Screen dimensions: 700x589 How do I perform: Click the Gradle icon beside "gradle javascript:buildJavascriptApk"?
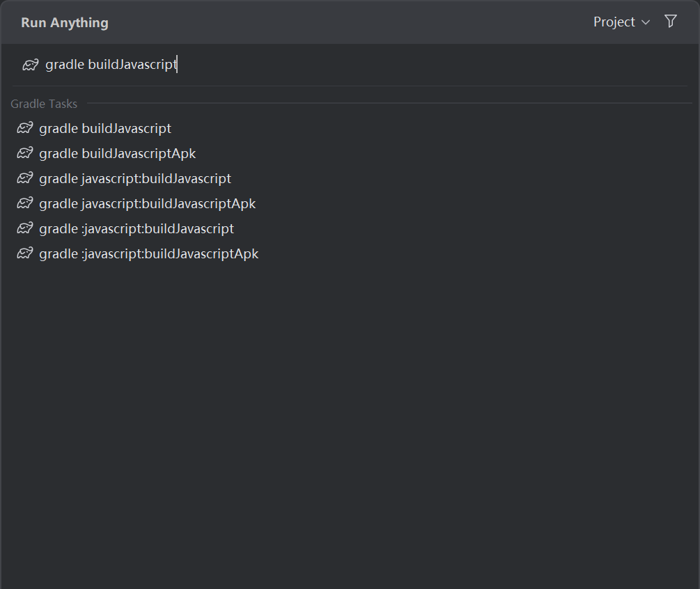24,203
